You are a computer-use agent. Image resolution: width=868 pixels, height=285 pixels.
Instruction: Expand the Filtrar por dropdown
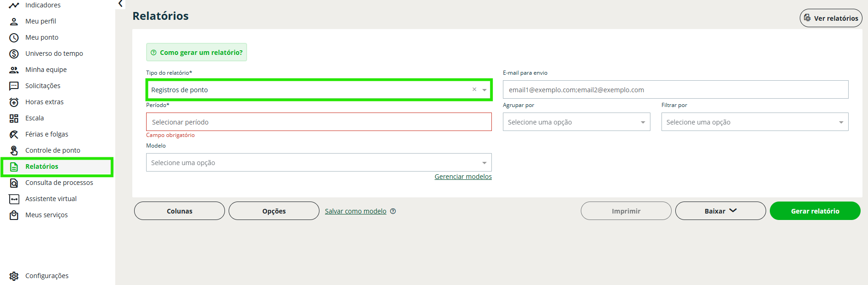(x=755, y=122)
